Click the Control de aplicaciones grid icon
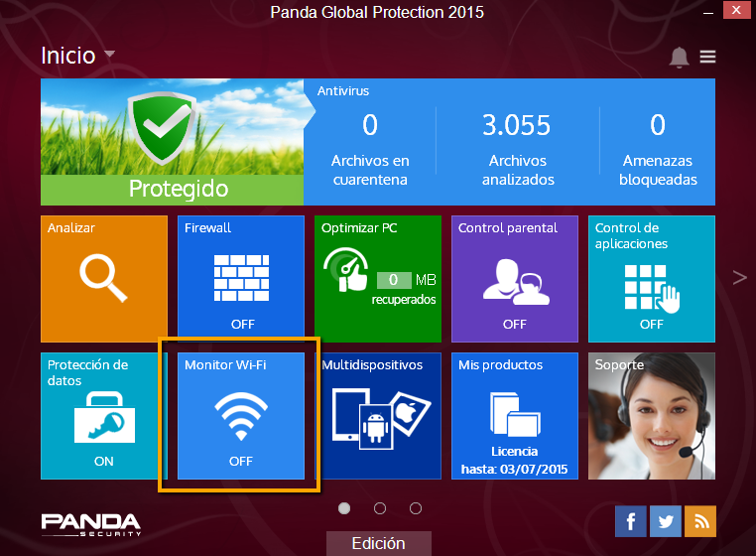The height and width of the screenshot is (556, 756). [652, 288]
